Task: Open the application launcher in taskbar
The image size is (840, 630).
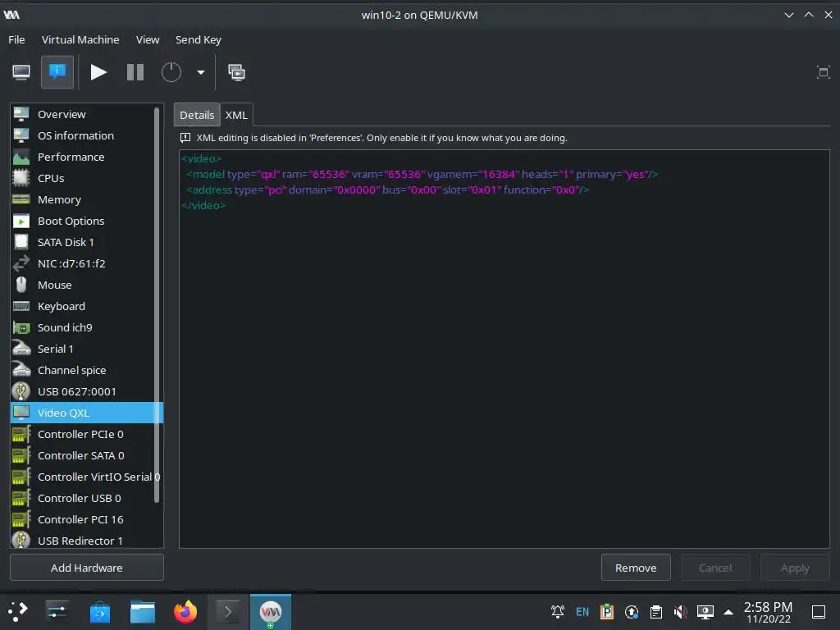Action: click(x=18, y=611)
